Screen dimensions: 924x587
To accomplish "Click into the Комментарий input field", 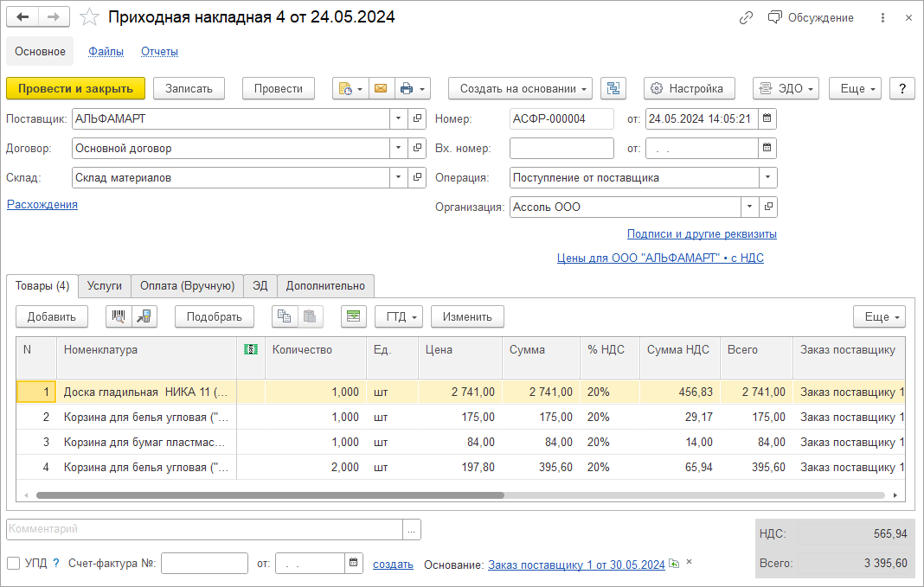I will pos(204,529).
